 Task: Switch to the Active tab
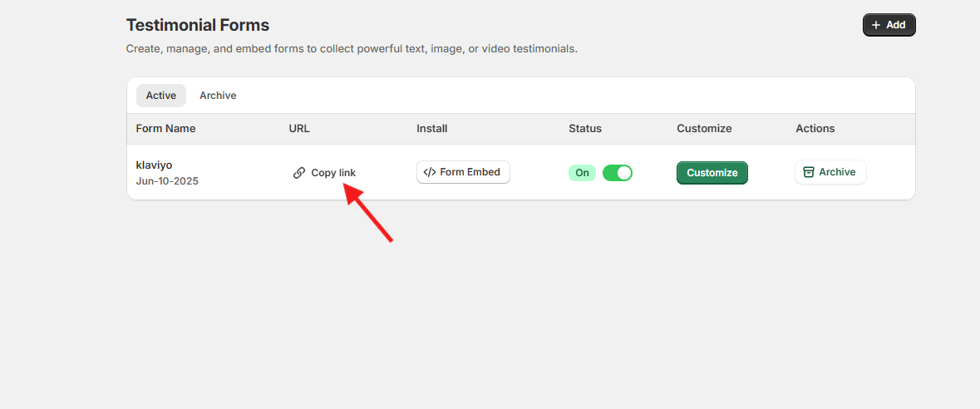pos(161,96)
